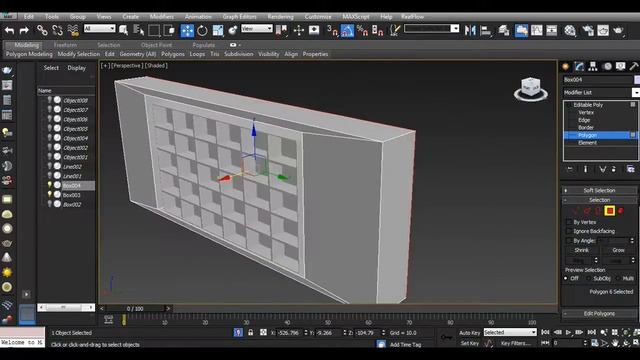640x360 pixels.
Task: Collapse the Edit Polygons rollout
Action: [599, 313]
